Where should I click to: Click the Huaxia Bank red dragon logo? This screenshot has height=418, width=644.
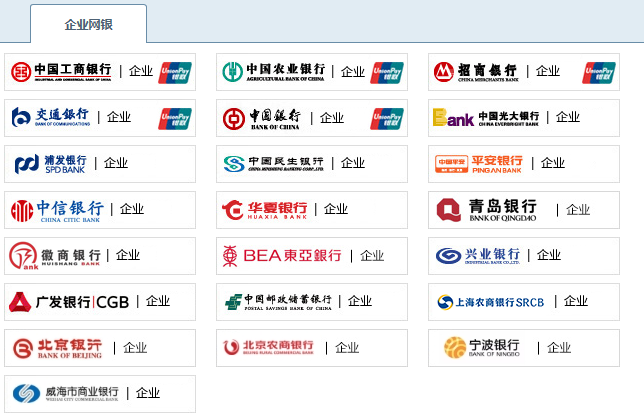coord(232,210)
